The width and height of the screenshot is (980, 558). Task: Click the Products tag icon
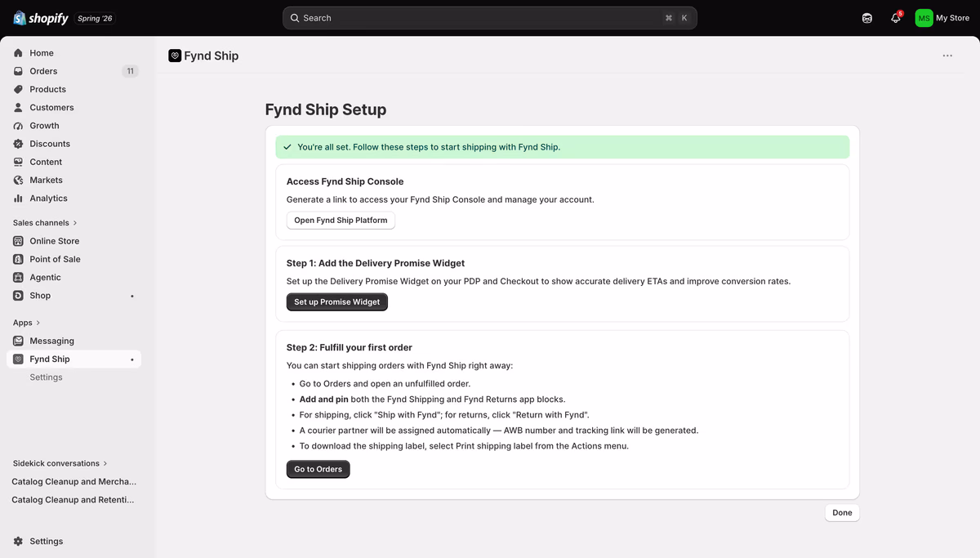tap(18, 89)
